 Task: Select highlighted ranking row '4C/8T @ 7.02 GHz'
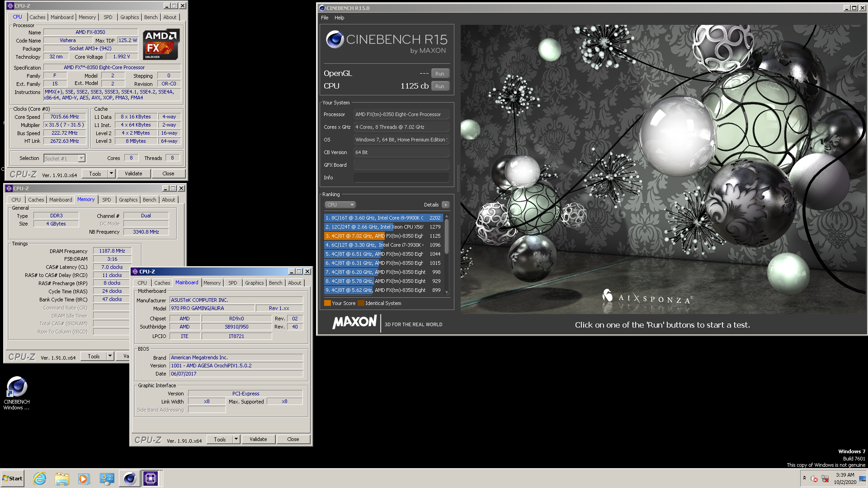(383, 236)
